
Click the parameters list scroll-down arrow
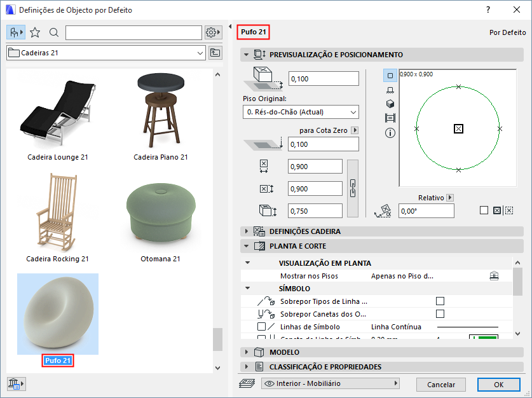click(x=517, y=334)
